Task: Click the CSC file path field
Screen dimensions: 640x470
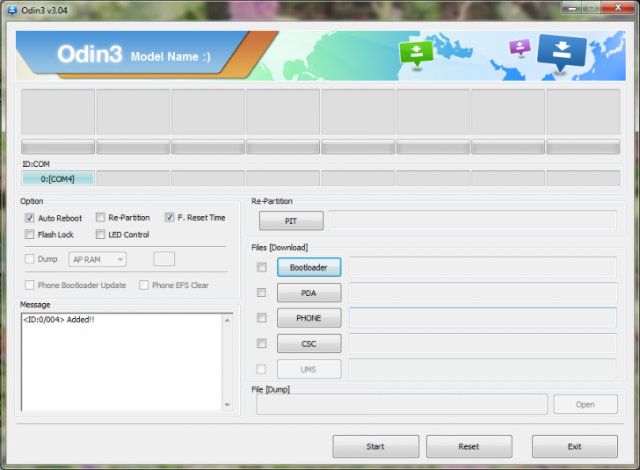Action: (x=483, y=344)
